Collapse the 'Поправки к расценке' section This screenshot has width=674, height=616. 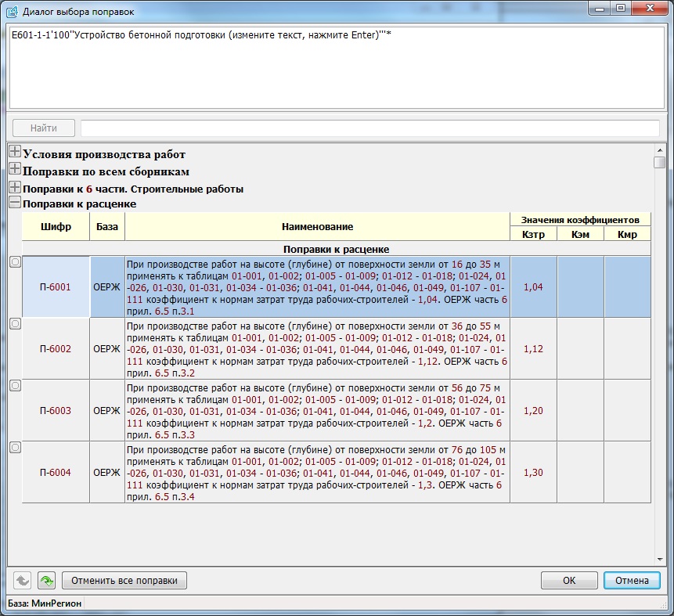(15, 204)
